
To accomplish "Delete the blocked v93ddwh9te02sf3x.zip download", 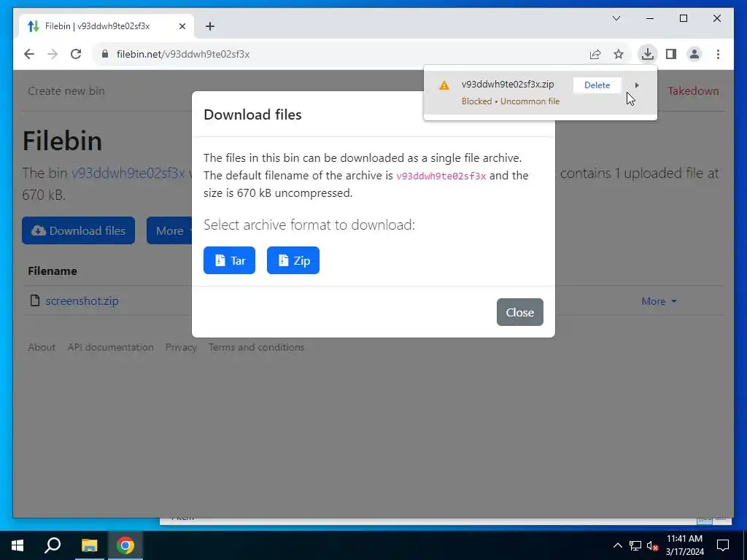I will point(597,85).
